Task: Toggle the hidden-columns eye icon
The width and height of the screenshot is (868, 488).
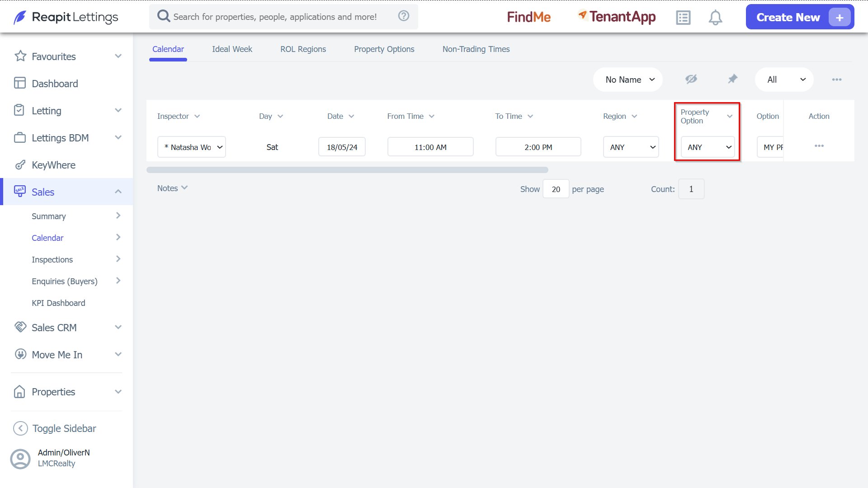Action: coord(691,79)
